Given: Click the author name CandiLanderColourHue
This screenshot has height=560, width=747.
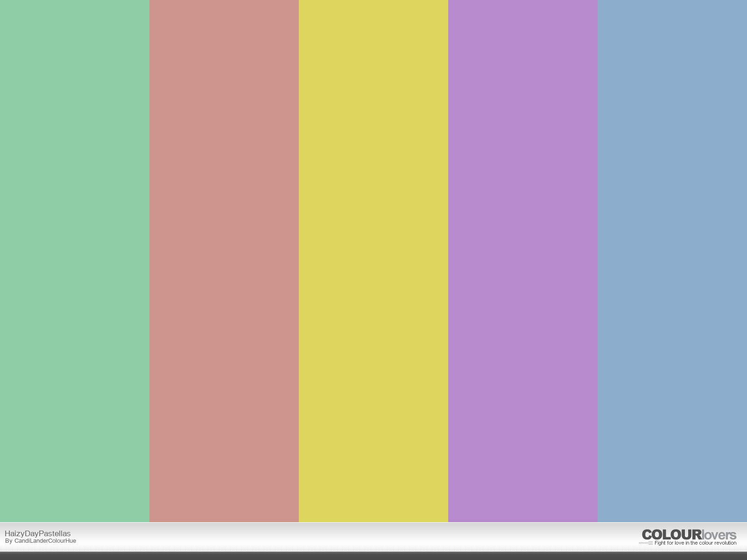Looking at the screenshot, I should click(45, 541).
